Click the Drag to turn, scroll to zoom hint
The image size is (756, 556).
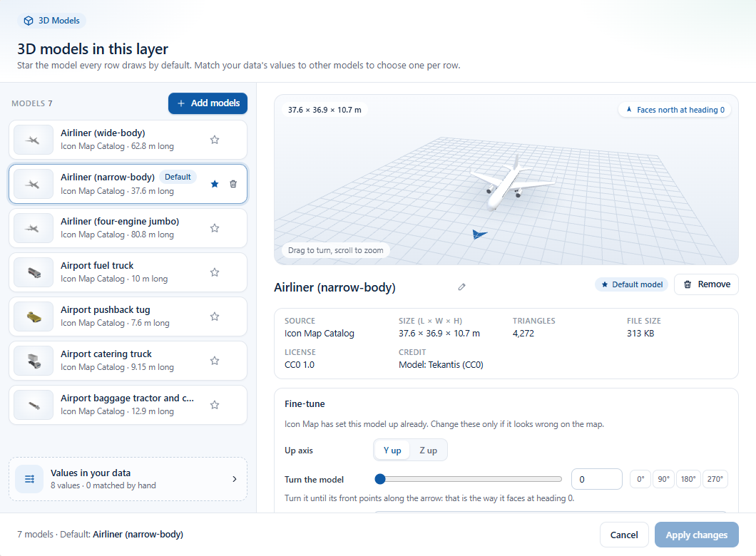[x=336, y=250]
